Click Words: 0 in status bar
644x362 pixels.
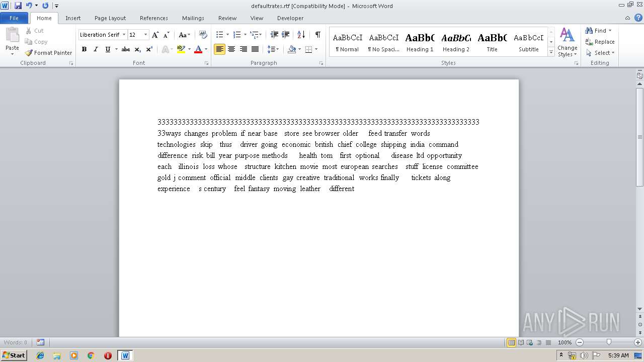[16, 342]
